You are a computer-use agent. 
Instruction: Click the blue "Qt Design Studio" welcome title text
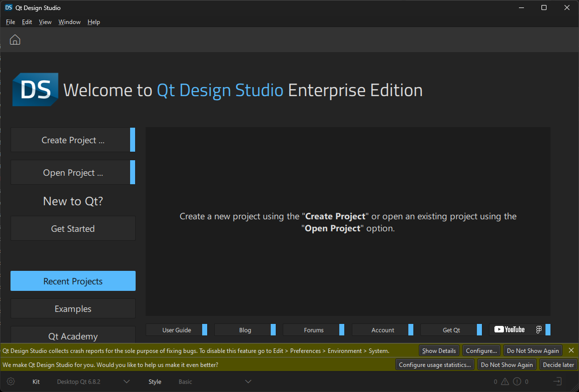pos(220,90)
